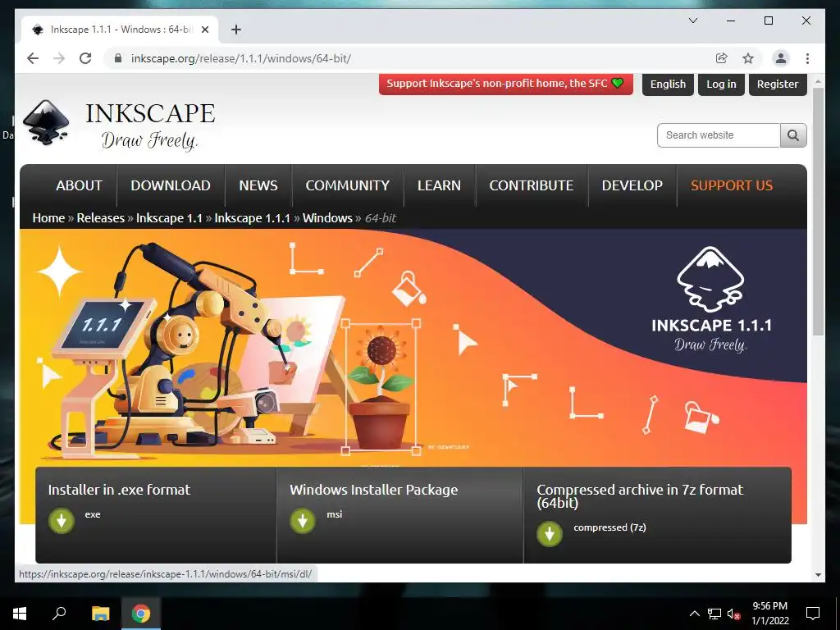Image resolution: width=840 pixels, height=630 pixels.
Task: Click the search magnifier button
Action: click(x=793, y=135)
